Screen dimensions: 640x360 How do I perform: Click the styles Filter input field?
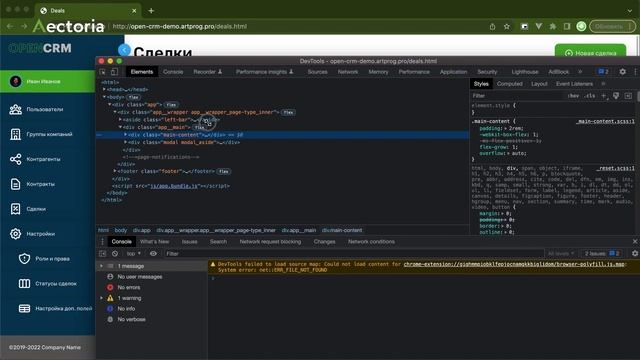(517, 96)
